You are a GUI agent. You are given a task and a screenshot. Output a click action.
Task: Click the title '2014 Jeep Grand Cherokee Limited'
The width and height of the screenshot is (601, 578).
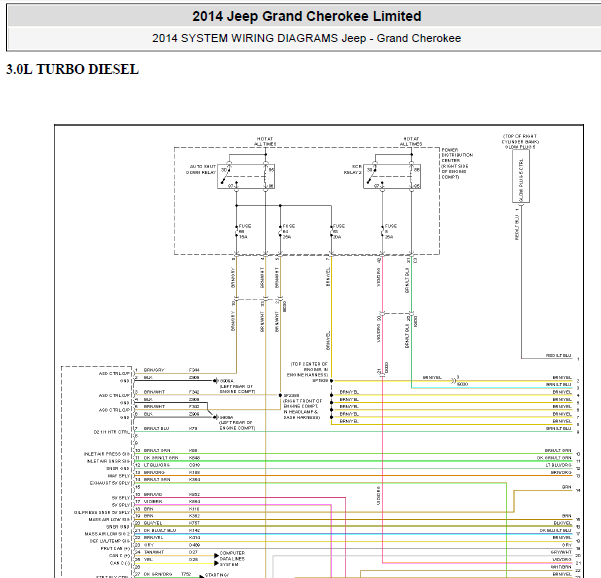pyautogui.click(x=307, y=16)
